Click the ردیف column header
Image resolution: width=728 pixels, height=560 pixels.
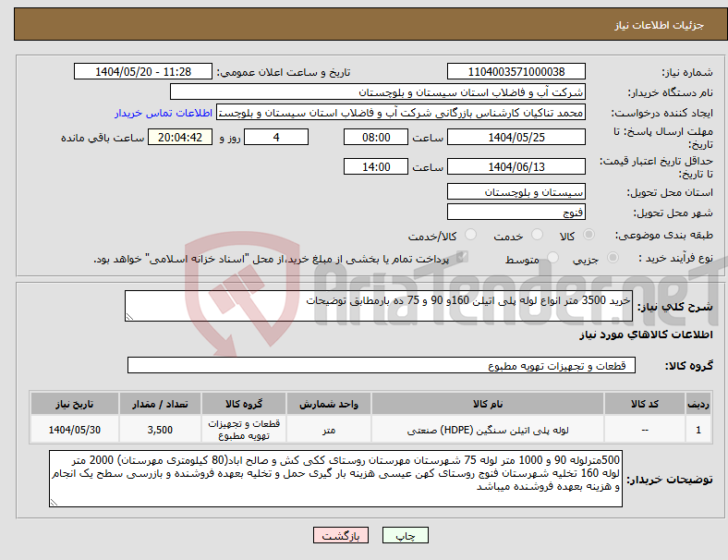click(x=698, y=404)
